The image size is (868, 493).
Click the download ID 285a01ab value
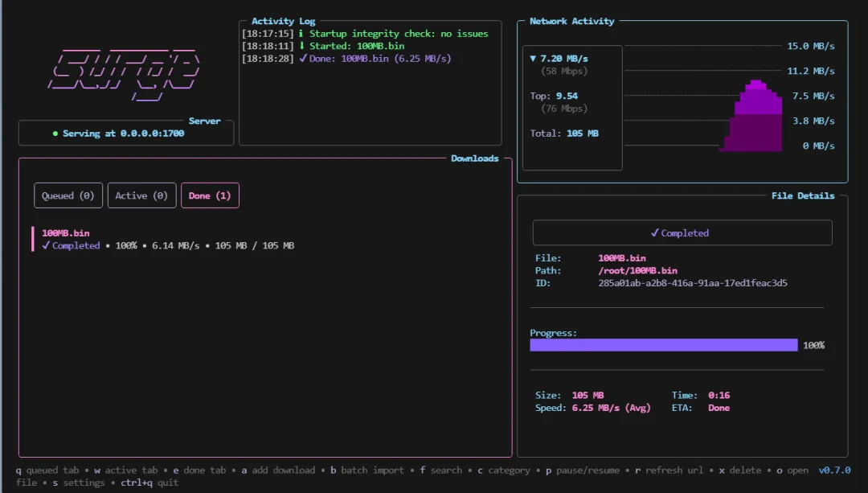pyautogui.click(x=693, y=283)
